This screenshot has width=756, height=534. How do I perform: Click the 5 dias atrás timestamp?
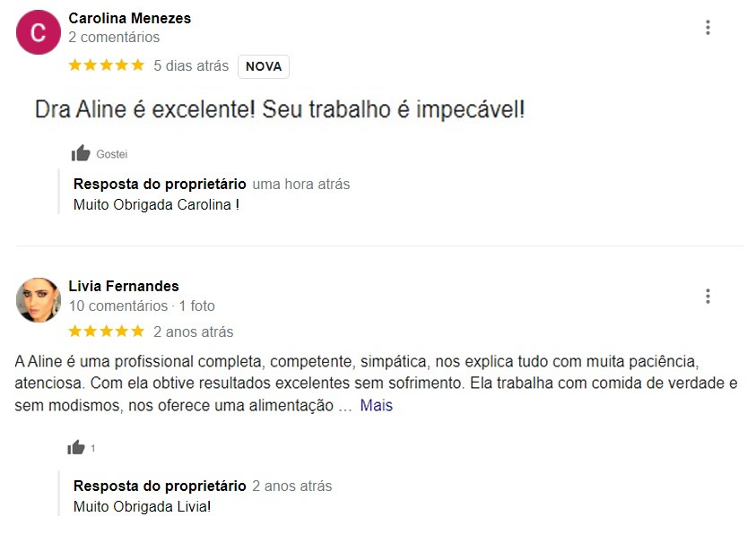pos(191,65)
